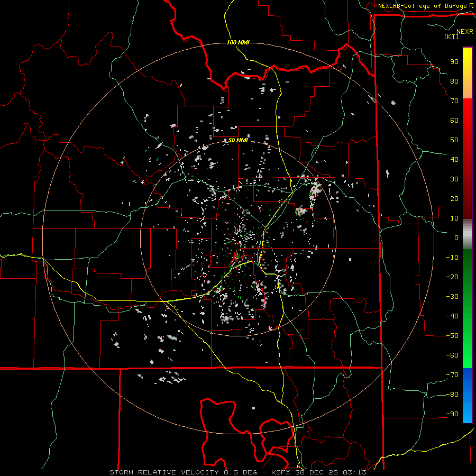Click the -10 value on velocity scale
The width and height of the screenshot is (476, 476).
(452, 258)
